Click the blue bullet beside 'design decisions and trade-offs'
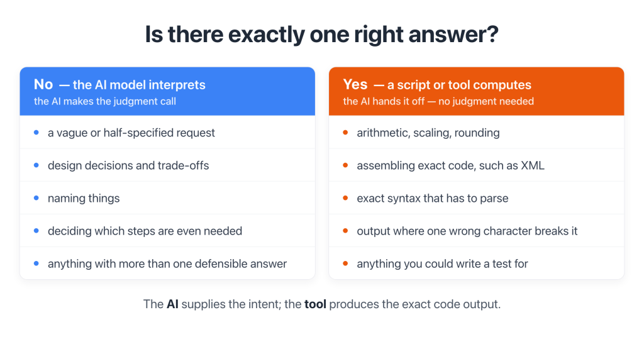The image size is (644, 349). 36,165
